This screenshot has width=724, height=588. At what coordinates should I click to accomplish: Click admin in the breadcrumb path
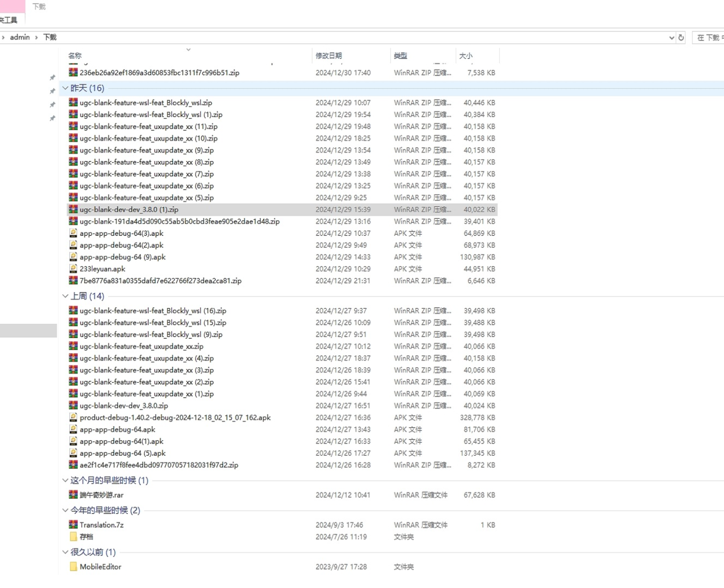tap(20, 37)
